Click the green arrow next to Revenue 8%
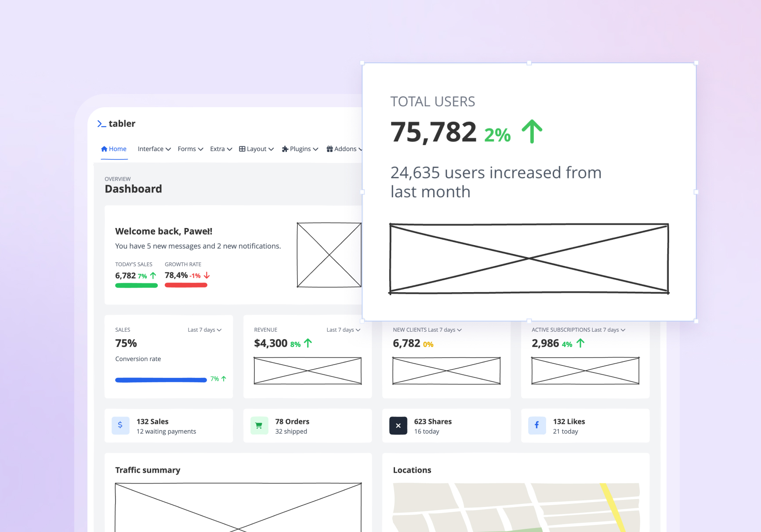761x532 pixels. (x=308, y=343)
